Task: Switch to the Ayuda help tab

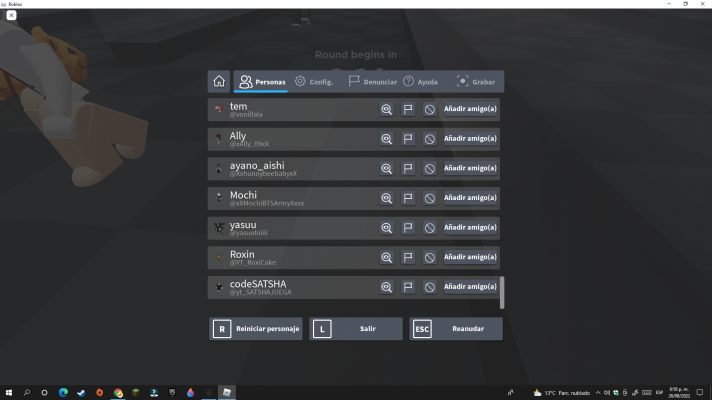Action: (420, 82)
